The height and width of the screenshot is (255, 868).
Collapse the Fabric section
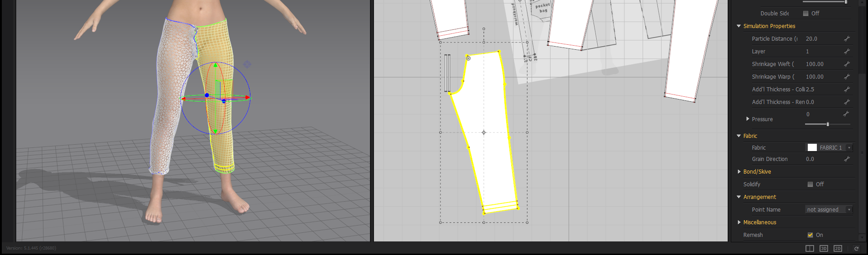click(x=739, y=136)
